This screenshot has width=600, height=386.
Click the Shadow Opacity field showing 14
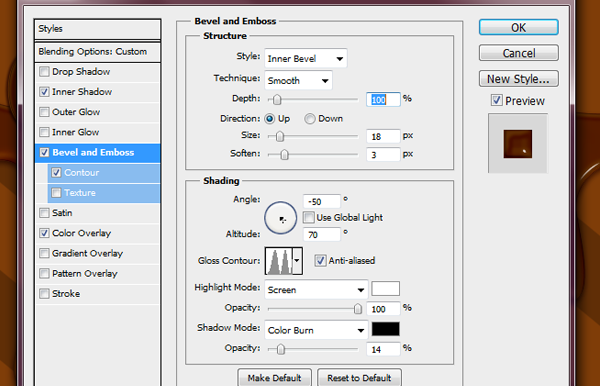point(383,349)
